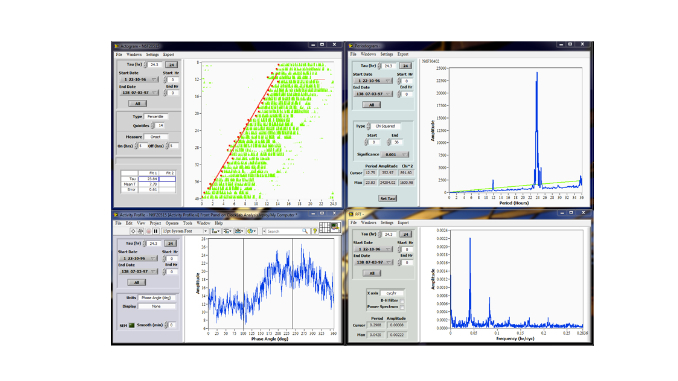
Task: Click the red Abort Execution icon
Action: [148, 231]
